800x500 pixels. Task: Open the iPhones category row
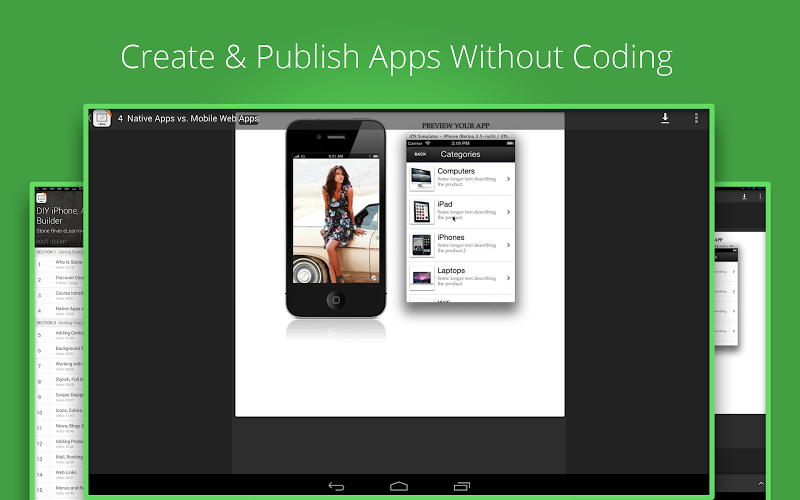[461, 245]
